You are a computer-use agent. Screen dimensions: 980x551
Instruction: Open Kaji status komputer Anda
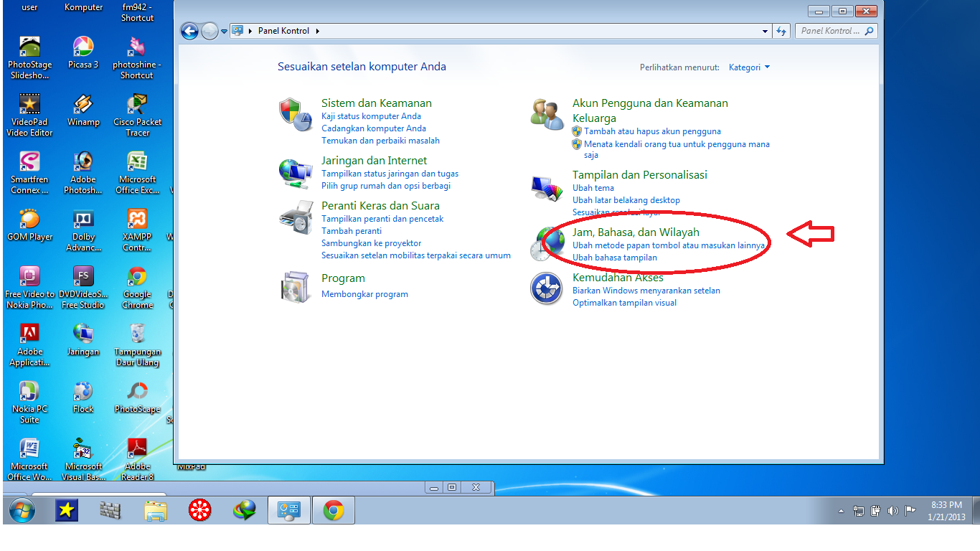(x=371, y=116)
